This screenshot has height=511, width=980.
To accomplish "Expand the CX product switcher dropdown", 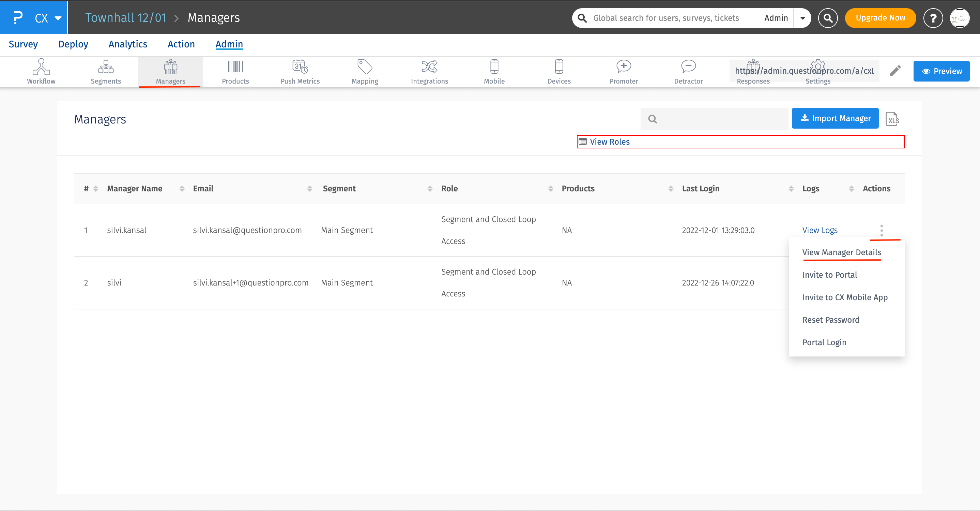I will (x=58, y=18).
